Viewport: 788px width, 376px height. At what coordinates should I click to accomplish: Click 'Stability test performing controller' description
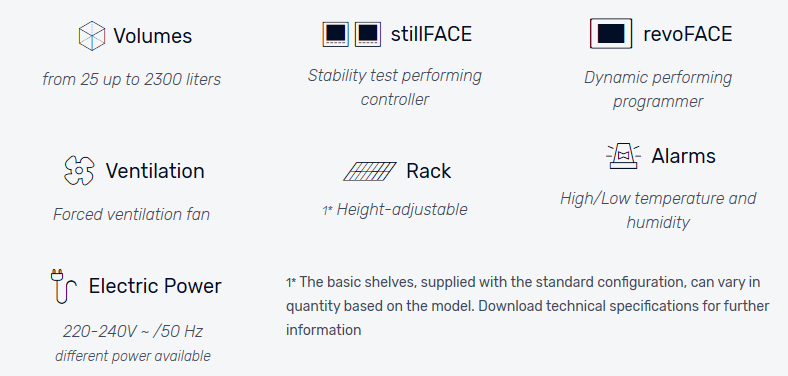pyautogui.click(x=395, y=87)
